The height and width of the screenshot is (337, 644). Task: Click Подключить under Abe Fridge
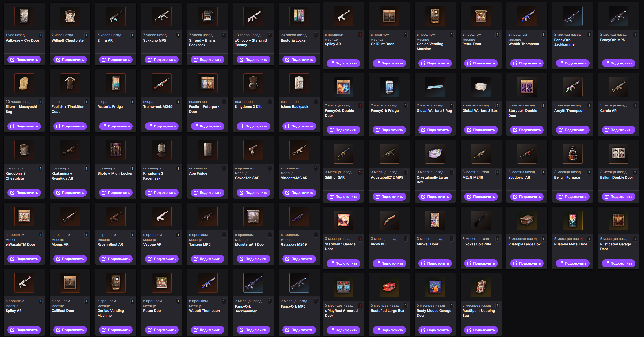[x=207, y=193]
